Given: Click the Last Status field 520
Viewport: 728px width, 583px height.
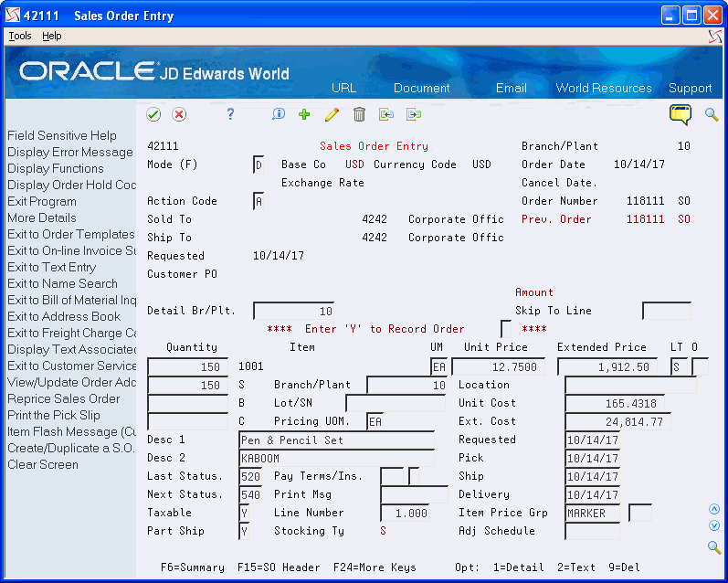Looking at the screenshot, I should [x=250, y=477].
